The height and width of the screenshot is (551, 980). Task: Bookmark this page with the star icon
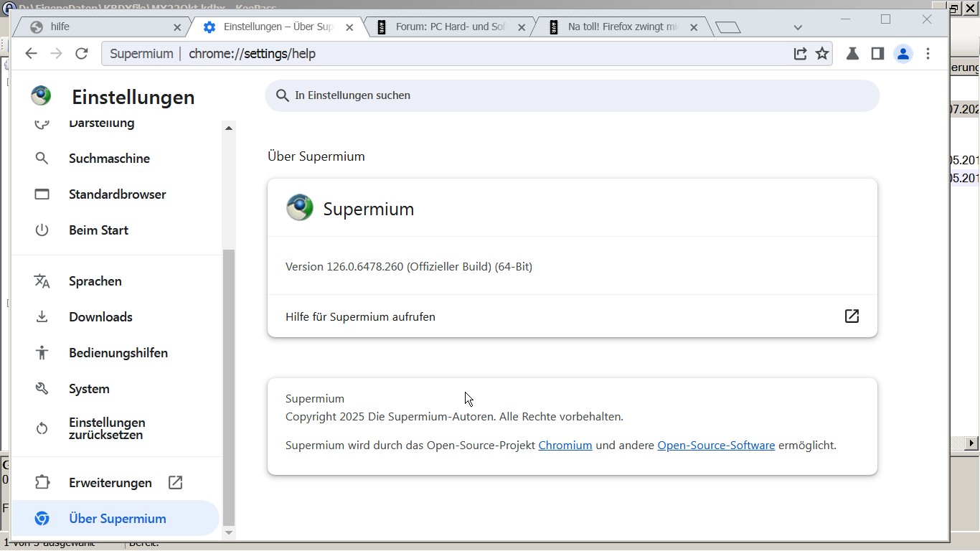click(x=822, y=54)
